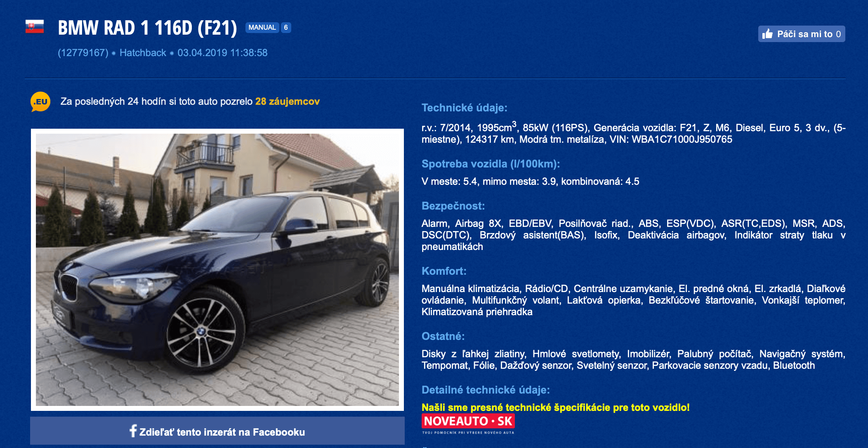Open the NOVEAUTO.SK logo
Image resolution: width=868 pixels, height=448 pixels.
468,424
